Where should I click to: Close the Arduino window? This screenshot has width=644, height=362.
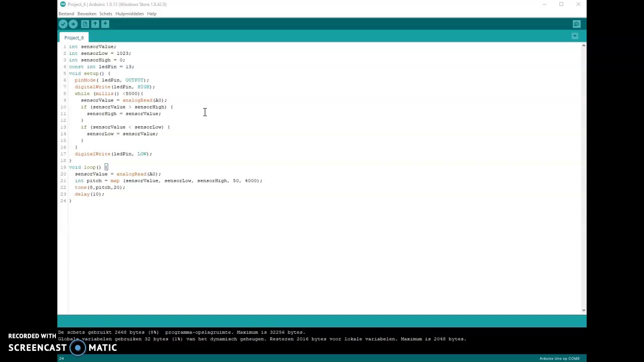pos(578,5)
